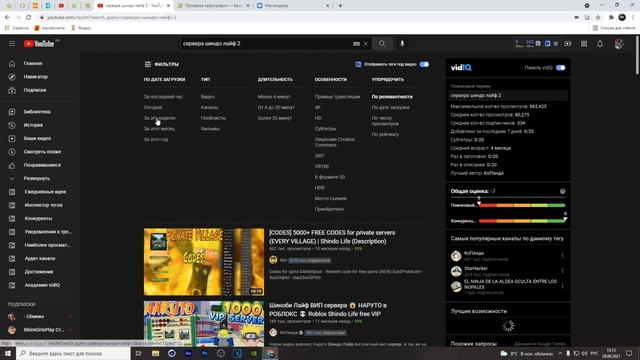Filter duration Менее 4 минут

click(274, 97)
